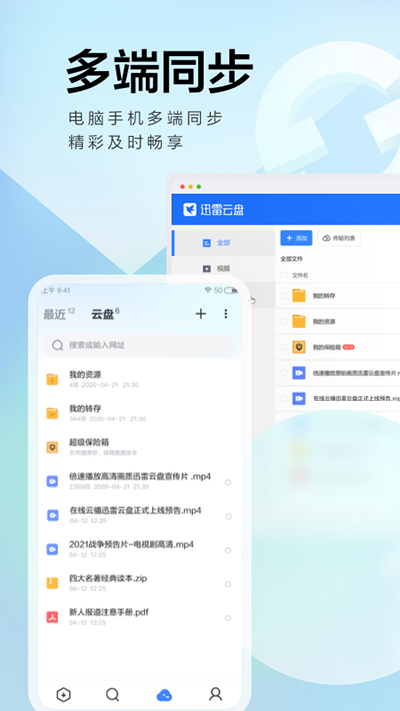The height and width of the screenshot is (711, 400).
Task: Open file name 2021战争预告片-电视剧高清.mp4
Action: point(131,544)
